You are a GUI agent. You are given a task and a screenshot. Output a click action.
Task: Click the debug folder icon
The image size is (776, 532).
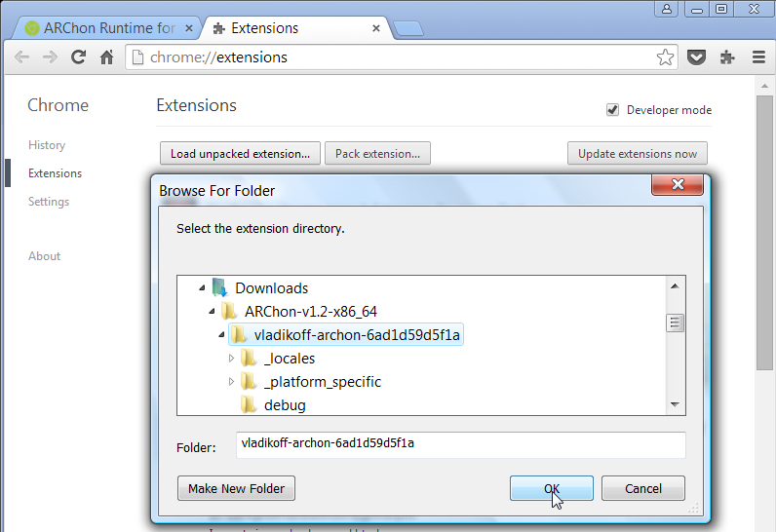tap(249, 404)
